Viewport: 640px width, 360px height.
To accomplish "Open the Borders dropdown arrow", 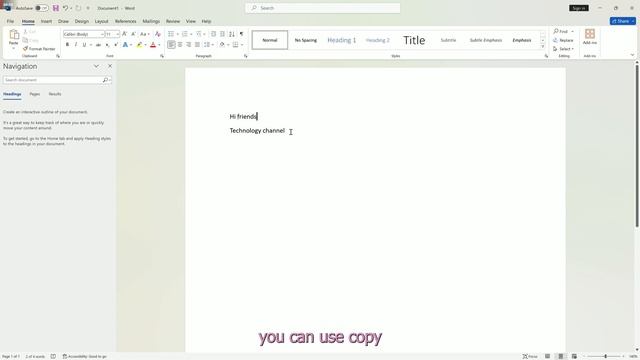I will pos(242,45).
